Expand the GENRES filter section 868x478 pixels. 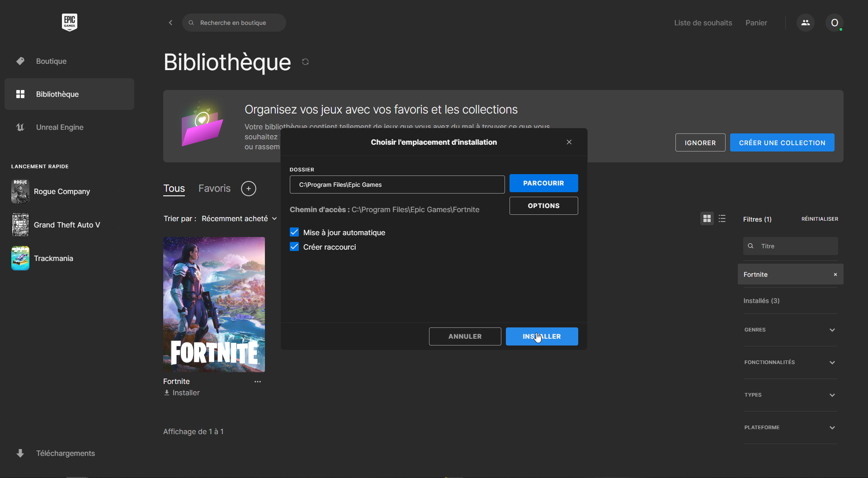790,330
